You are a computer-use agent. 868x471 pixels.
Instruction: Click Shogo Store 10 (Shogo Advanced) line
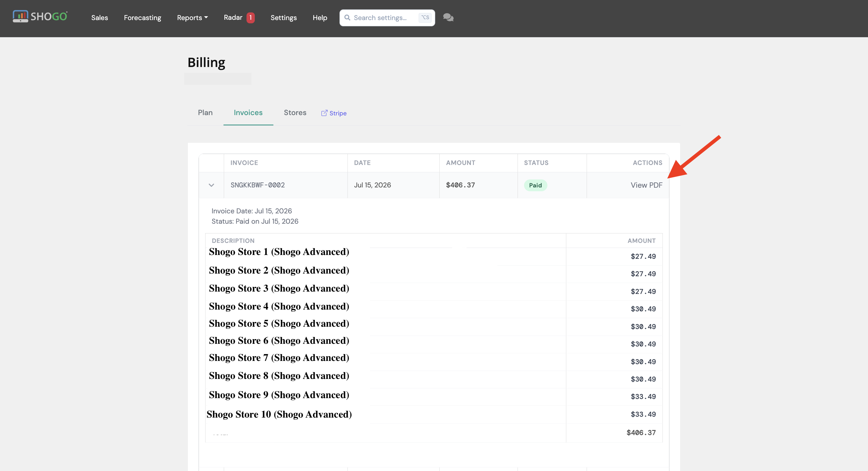pos(279,415)
